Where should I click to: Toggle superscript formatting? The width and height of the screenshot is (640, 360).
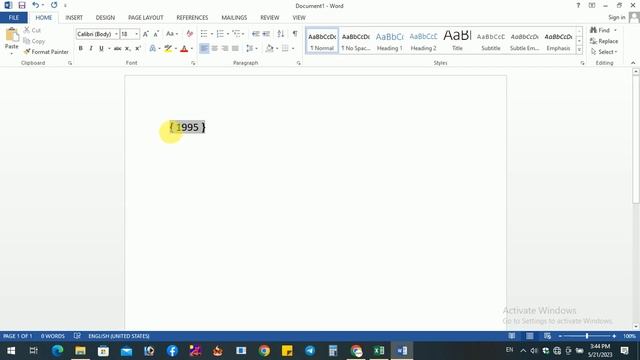(138, 48)
